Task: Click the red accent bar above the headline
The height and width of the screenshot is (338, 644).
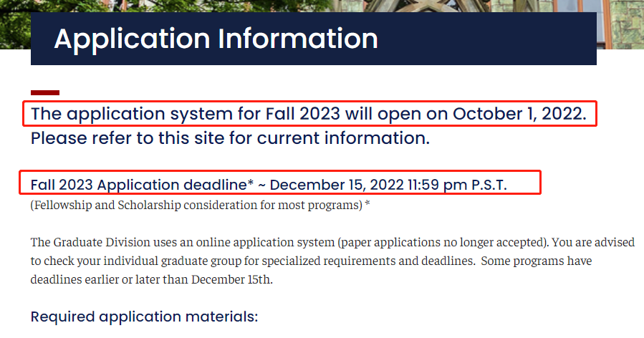Action: tap(45, 92)
